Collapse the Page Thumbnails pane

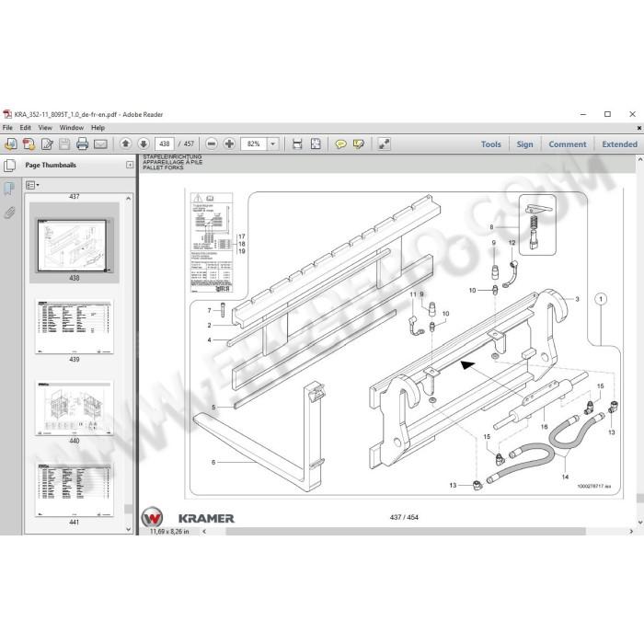(130, 165)
